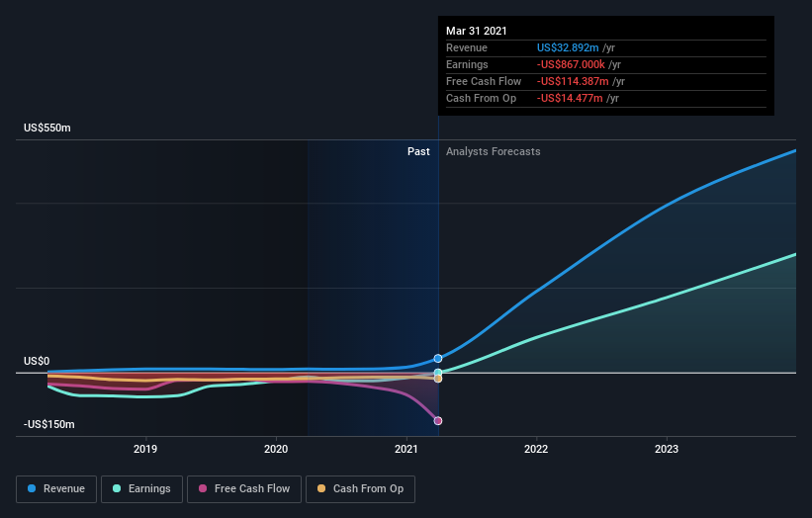Toggle the Revenue legend series
812x518 pixels.
[x=56, y=489]
